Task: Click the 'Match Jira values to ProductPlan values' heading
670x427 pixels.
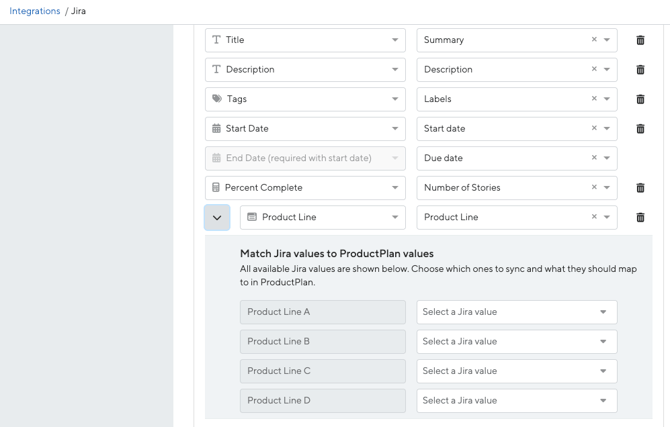Action: (337, 253)
